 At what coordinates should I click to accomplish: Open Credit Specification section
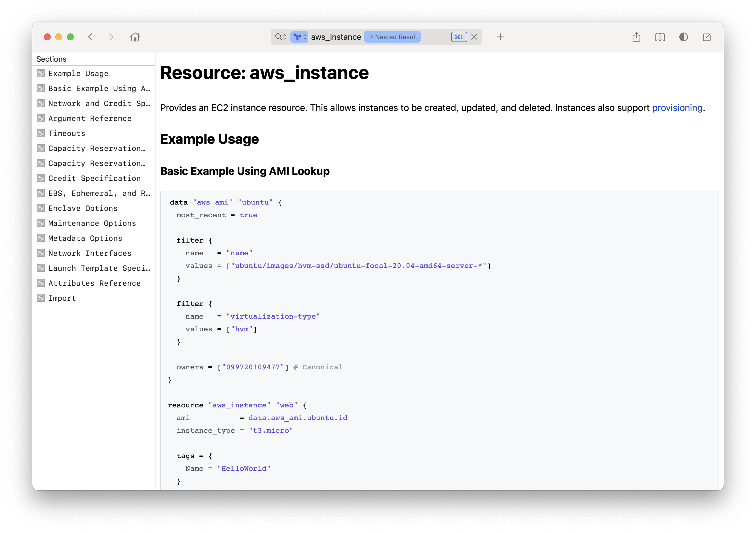(x=94, y=178)
